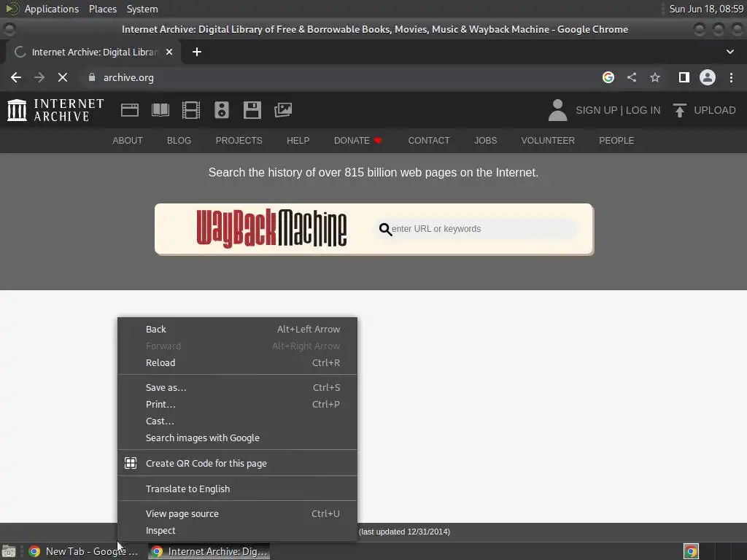Open a new tab with plus button

tap(197, 52)
